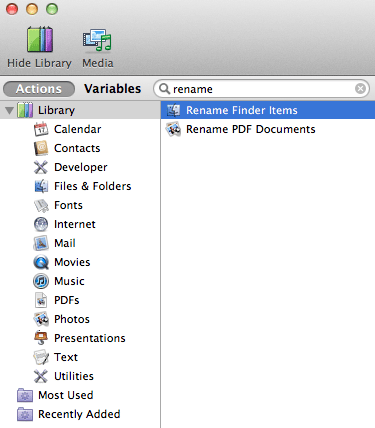Screen dimensions: 375x428
Task: Select the Contacts category icon
Action: (41, 148)
